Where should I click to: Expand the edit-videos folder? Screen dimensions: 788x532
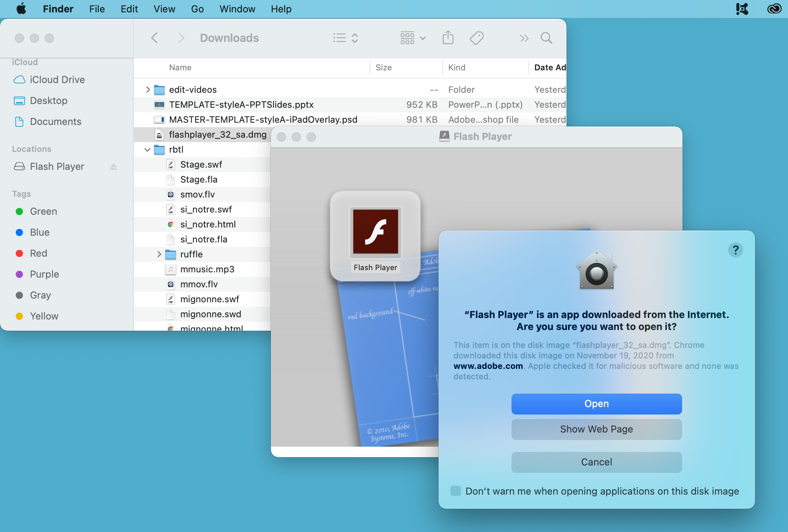[148, 90]
